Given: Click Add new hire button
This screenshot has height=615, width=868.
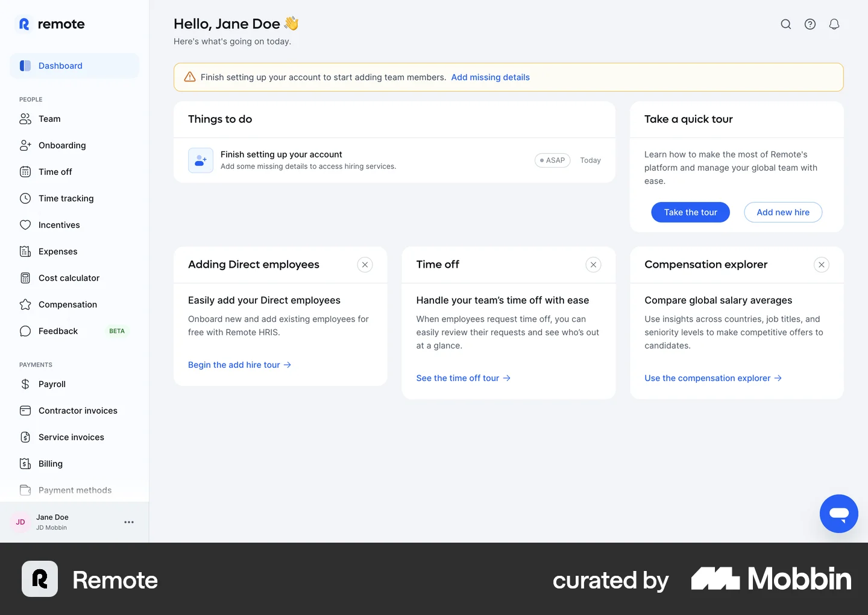Looking at the screenshot, I should 783,212.
